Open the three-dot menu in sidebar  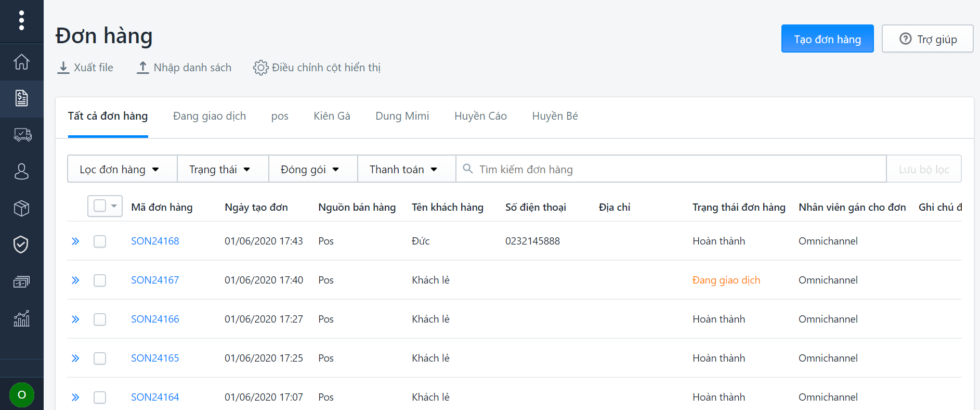[x=21, y=20]
